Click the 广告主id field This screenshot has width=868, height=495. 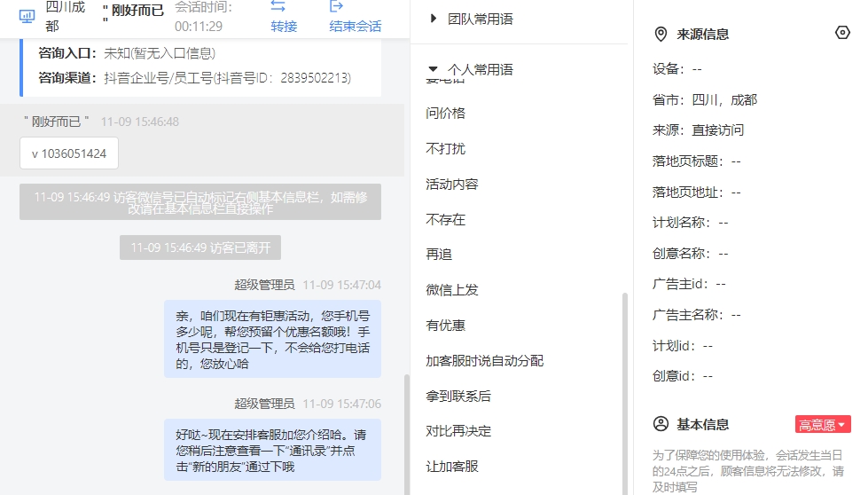pos(689,284)
